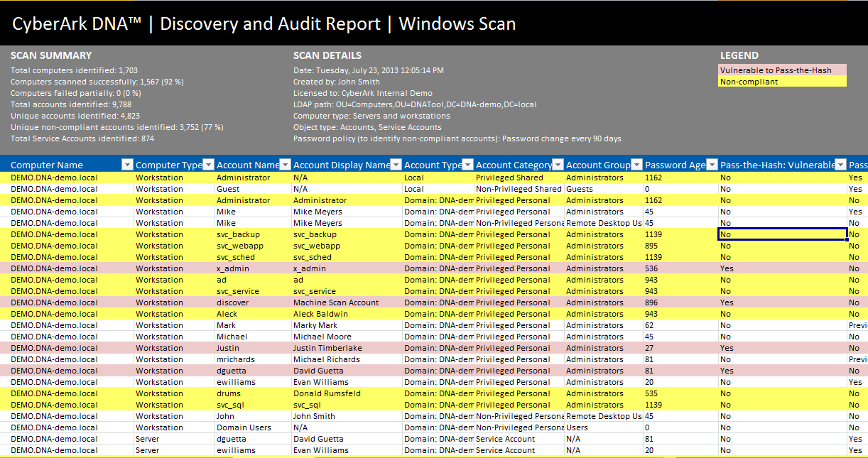Select the 'svc_backup' account name cell
This screenshot has width=868, height=458.
(253, 234)
